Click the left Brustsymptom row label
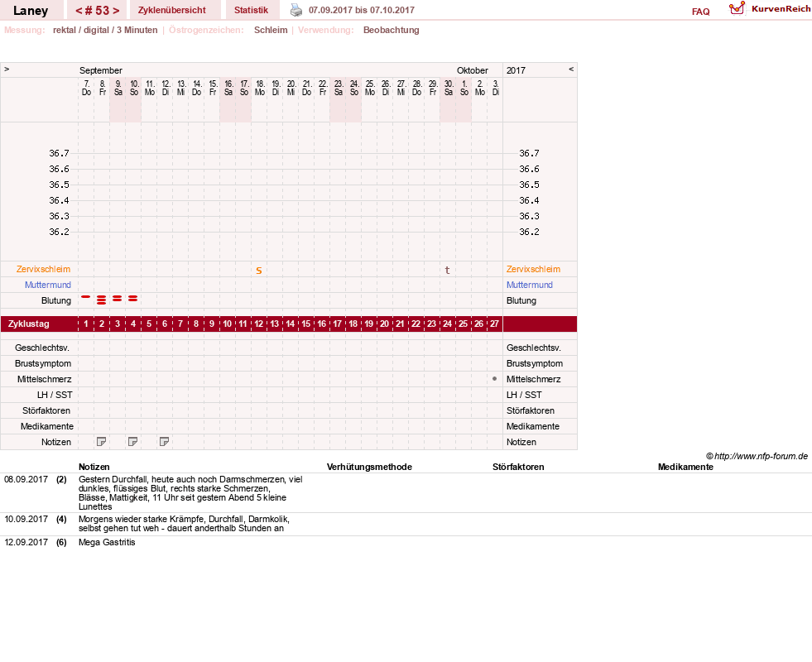The image size is (812, 662). tap(43, 363)
